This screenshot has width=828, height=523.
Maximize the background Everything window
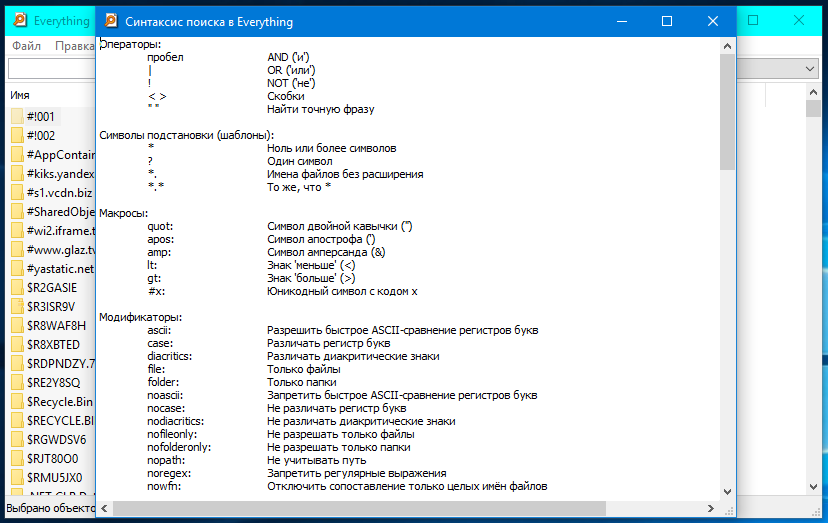pyautogui.click(x=754, y=21)
